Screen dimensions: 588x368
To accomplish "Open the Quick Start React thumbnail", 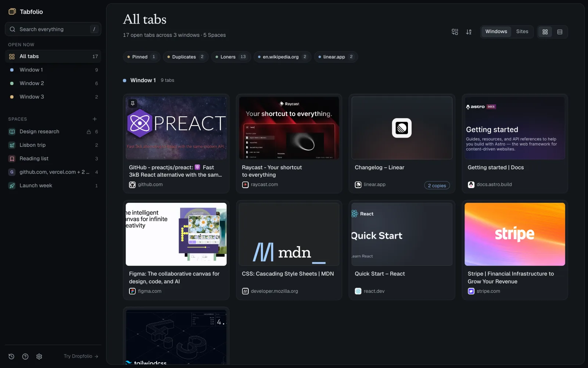I will (402, 234).
